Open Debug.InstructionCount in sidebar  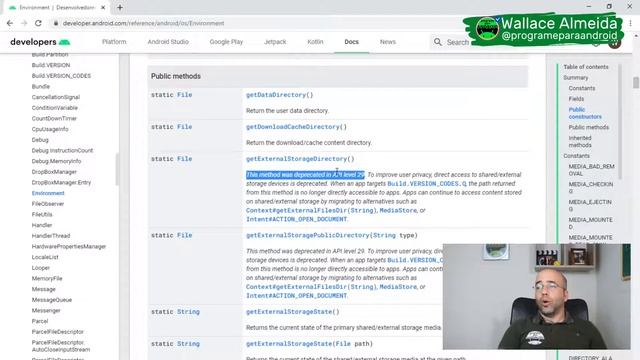pos(62,150)
